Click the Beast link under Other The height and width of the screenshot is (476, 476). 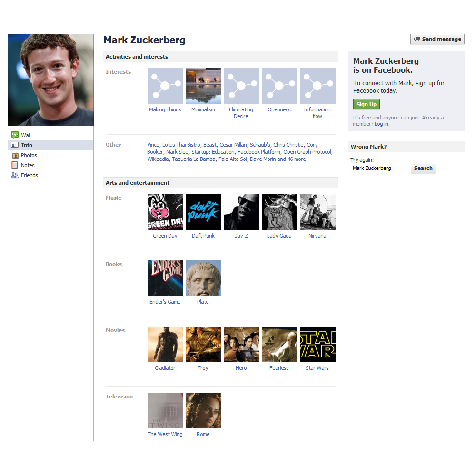210,145
